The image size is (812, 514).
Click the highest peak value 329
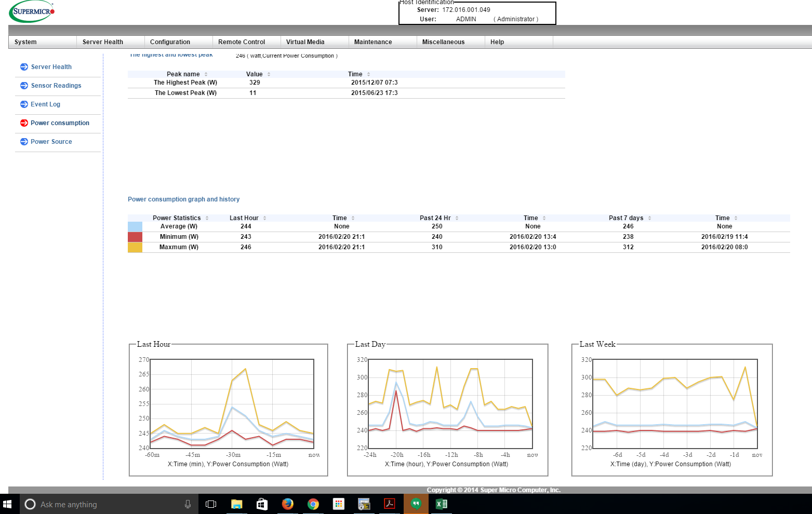pyautogui.click(x=255, y=83)
